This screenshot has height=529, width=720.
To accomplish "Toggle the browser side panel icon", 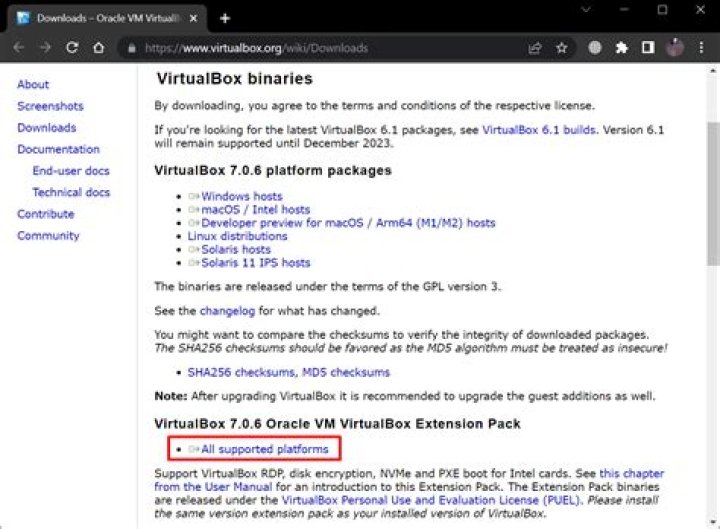I will tap(648, 47).
